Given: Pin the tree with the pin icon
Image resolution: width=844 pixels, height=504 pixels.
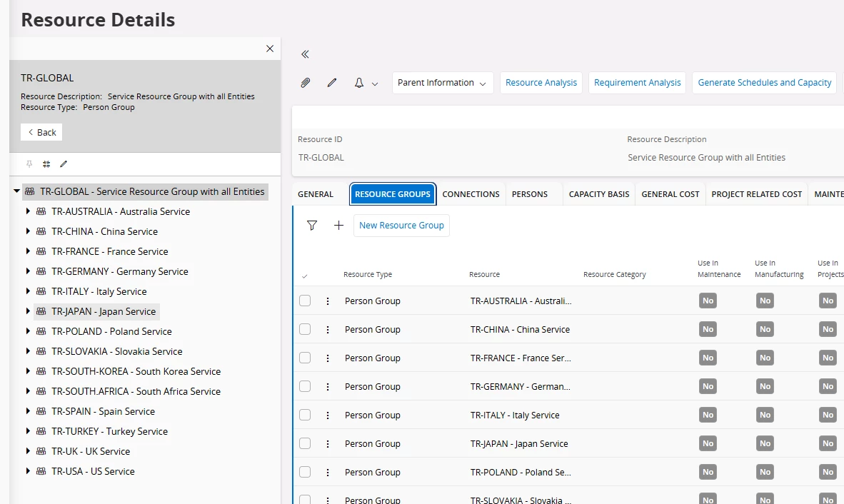Looking at the screenshot, I should point(29,164).
